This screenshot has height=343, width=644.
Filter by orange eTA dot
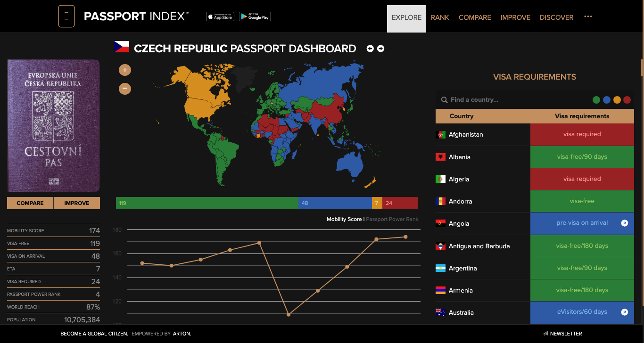coord(617,100)
